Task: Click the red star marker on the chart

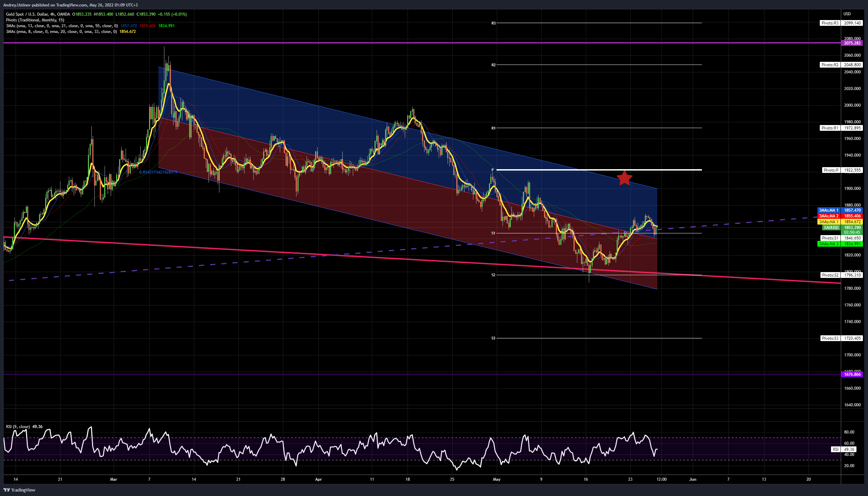Action: point(624,177)
